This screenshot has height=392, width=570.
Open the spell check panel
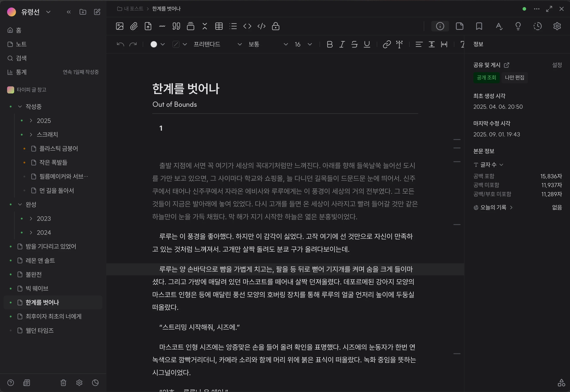(x=499, y=26)
